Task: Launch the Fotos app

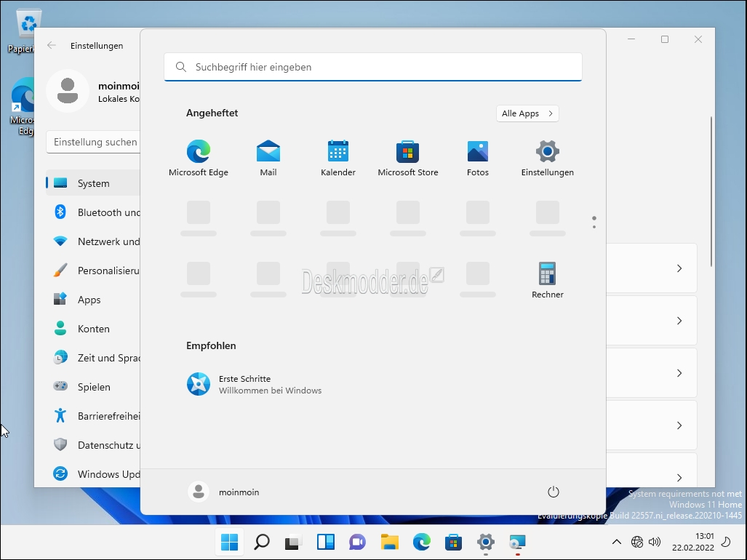Action: click(477, 158)
